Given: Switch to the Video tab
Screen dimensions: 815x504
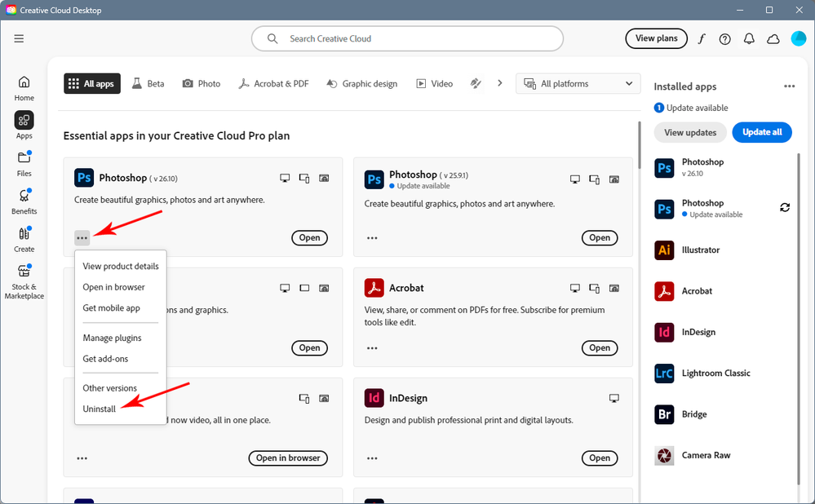Looking at the screenshot, I should pyautogui.click(x=435, y=84).
